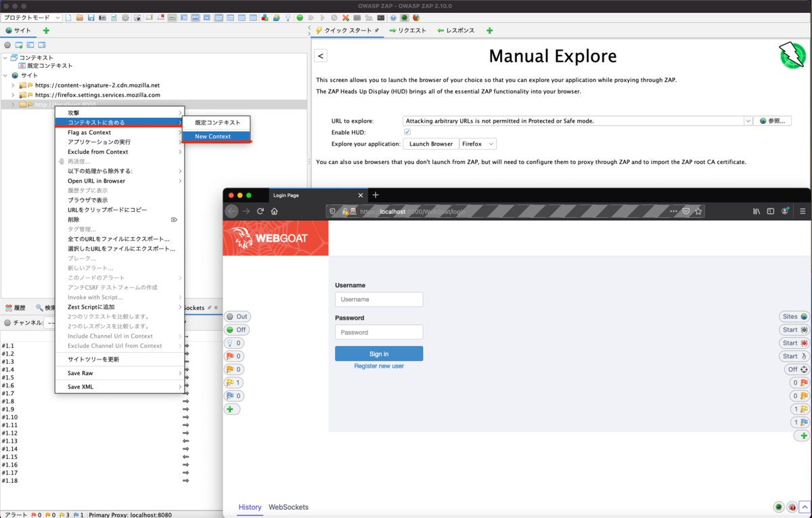Open HUD lightbulb tool showing 0
Screen dimensions: 812x518
[x=234, y=343]
